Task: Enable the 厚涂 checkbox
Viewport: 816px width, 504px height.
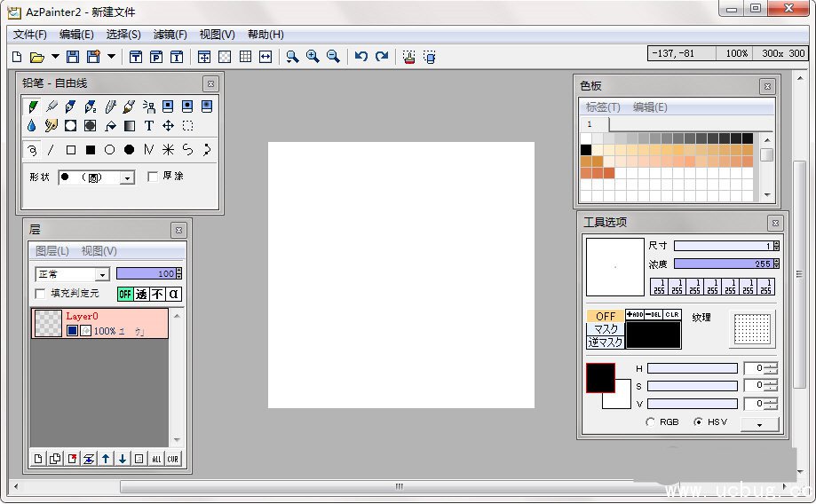Action: point(153,177)
